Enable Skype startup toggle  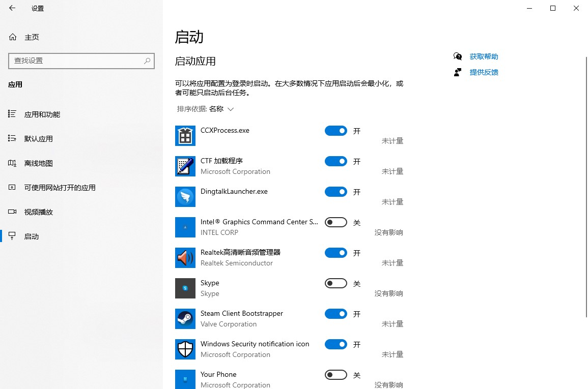pos(336,283)
